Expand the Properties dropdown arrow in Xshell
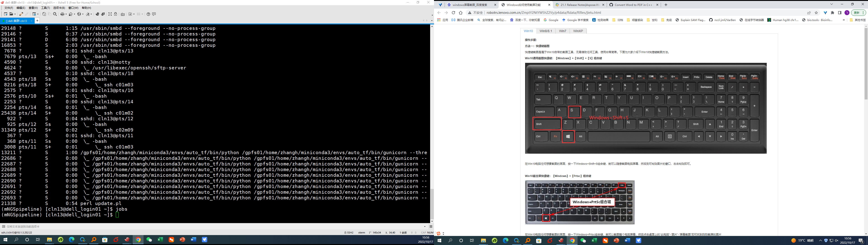 click(38, 14)
